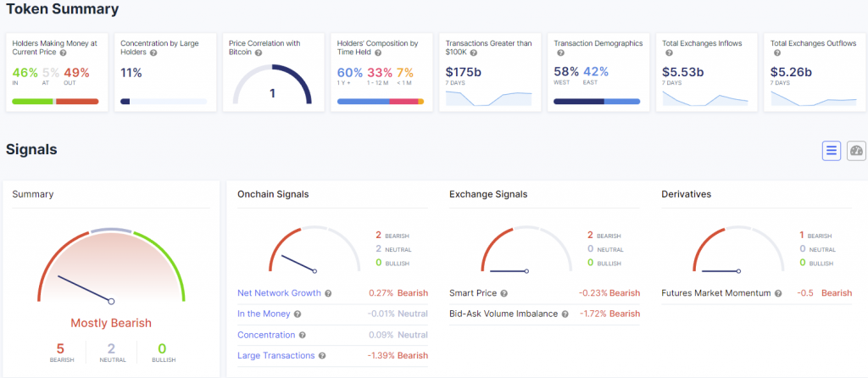Viewport: 868px width, 378px height.
Task: Click the Holders' Composition by Time Held bar
Action: coord(381,102)
